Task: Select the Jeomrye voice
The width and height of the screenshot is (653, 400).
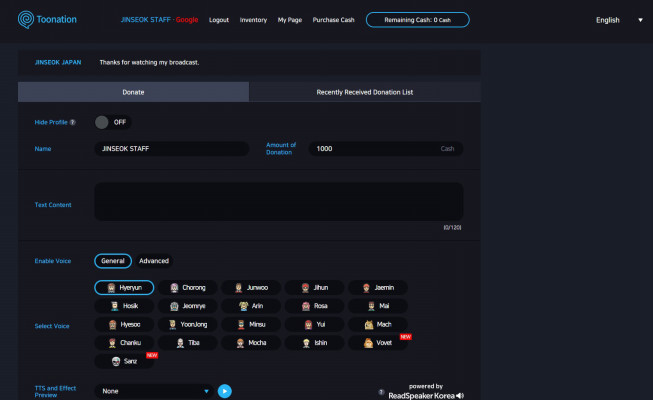Action: [x=188, y=306]
